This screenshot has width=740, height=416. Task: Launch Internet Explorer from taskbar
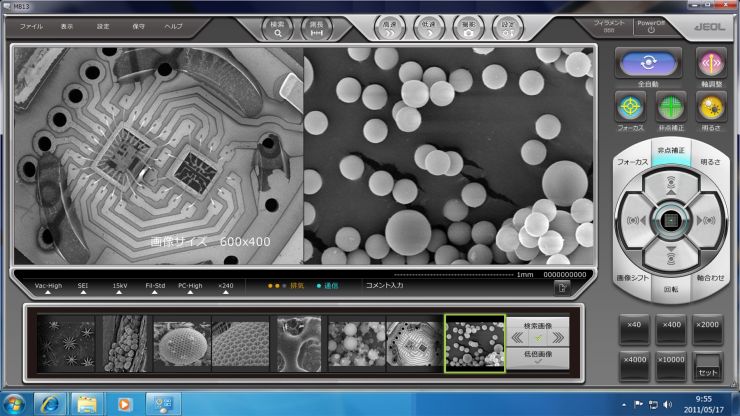point(50,405)
